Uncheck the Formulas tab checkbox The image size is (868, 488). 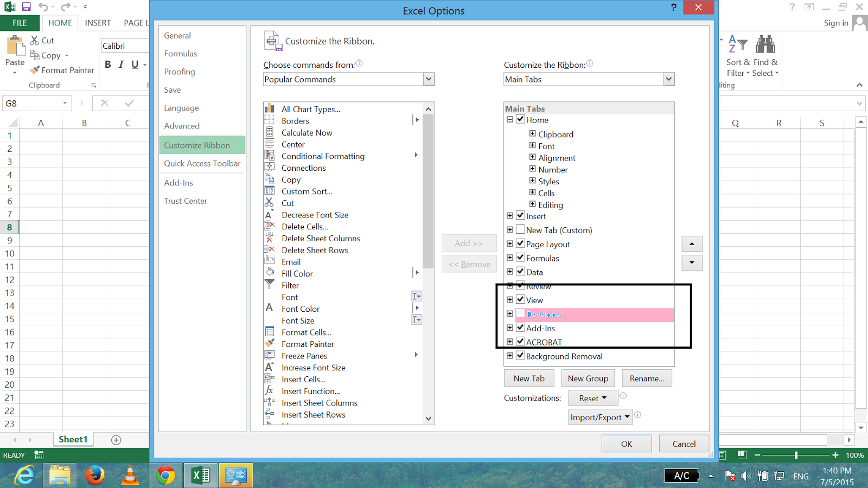520,258
